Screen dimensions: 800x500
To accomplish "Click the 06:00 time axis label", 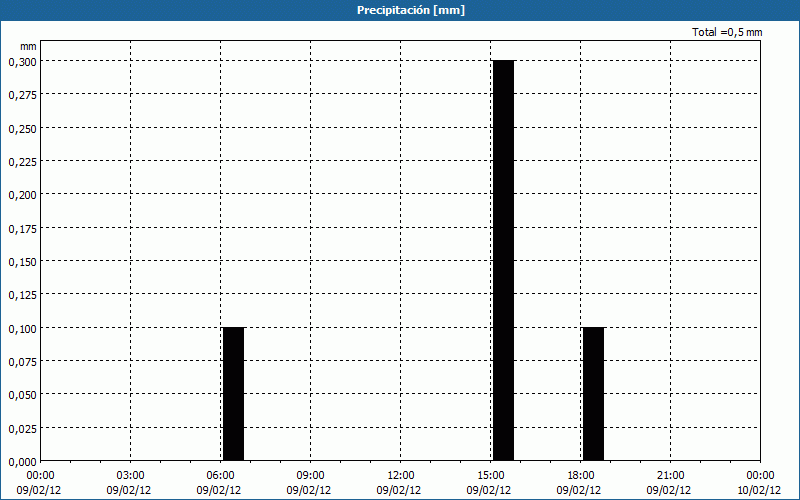I will pos(220,476).
